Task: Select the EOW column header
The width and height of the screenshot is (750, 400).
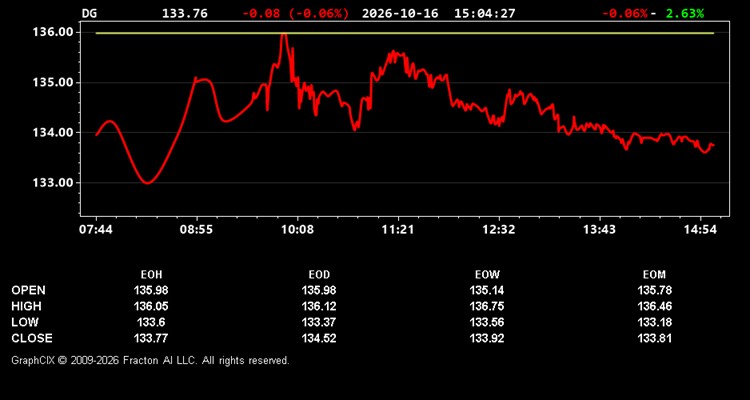Action: (487, 275)
